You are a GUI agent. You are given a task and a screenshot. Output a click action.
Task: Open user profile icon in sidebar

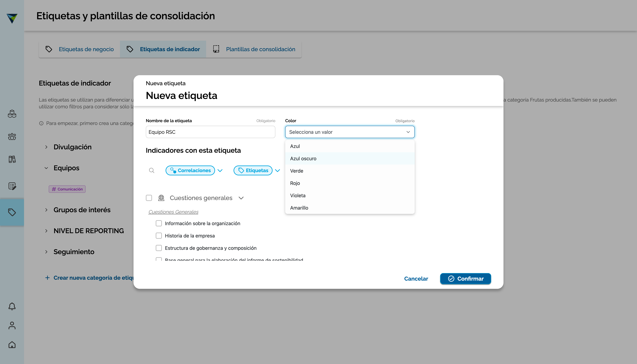click(x=12, y=325)
